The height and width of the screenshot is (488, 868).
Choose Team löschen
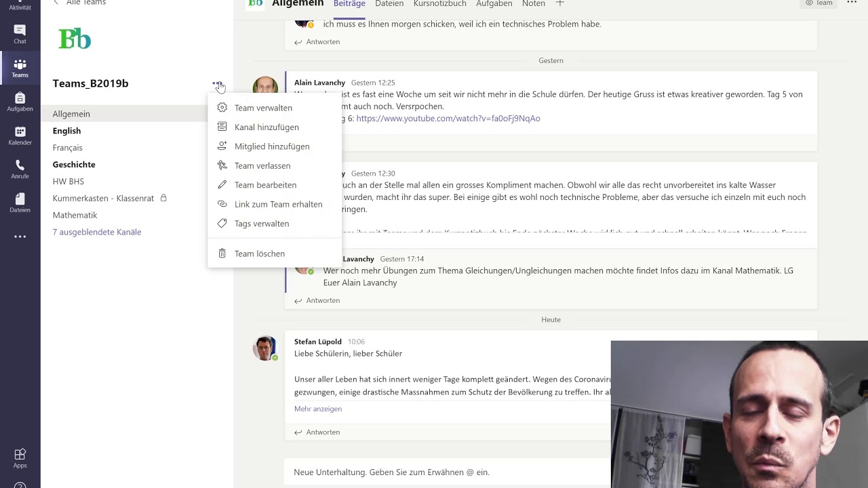tap(275, 253)
